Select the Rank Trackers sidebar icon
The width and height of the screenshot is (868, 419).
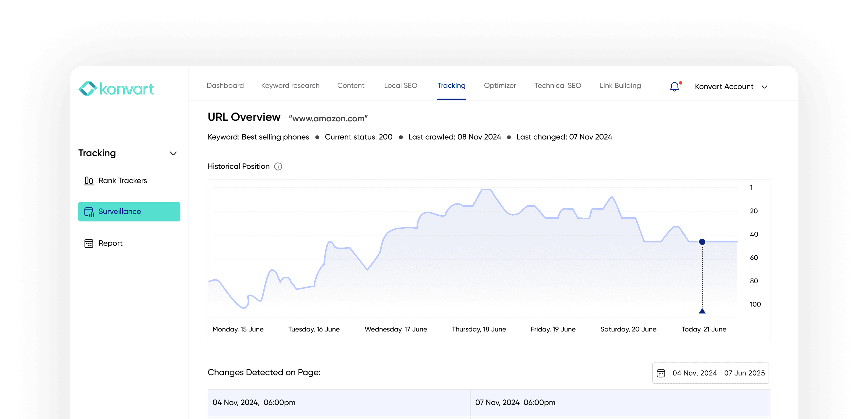pyautogui.click(x=88, y=181)
